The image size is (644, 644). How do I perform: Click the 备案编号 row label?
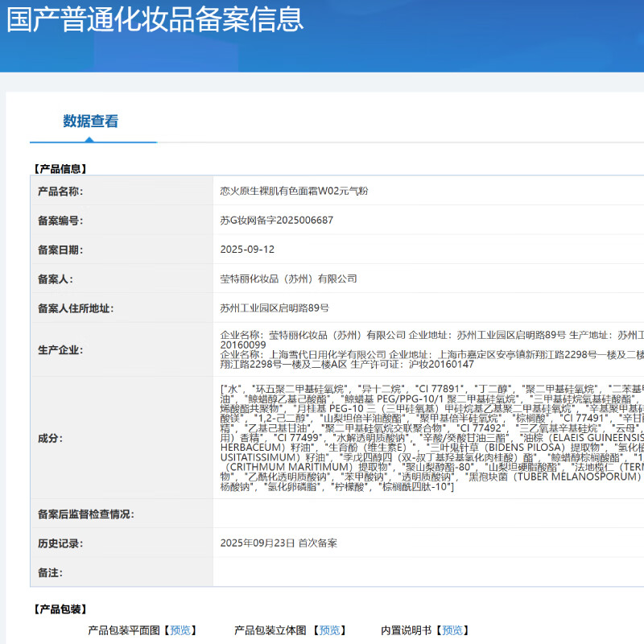click(60, 221)
